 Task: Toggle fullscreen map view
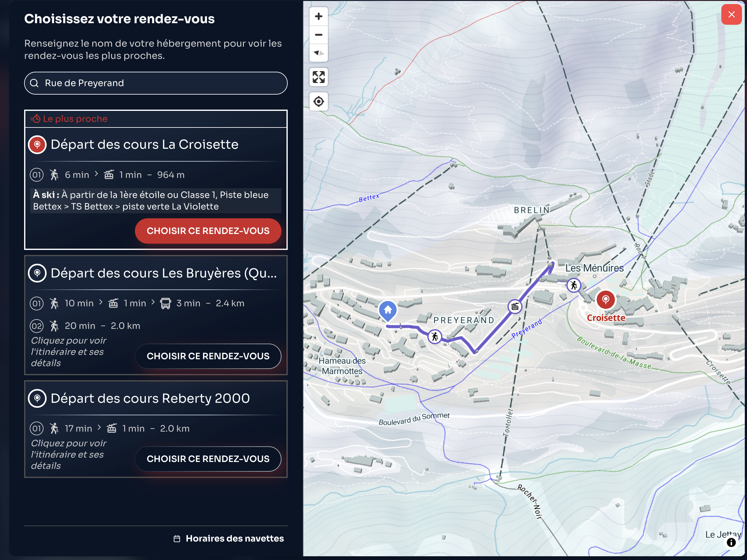pos(318,77)
